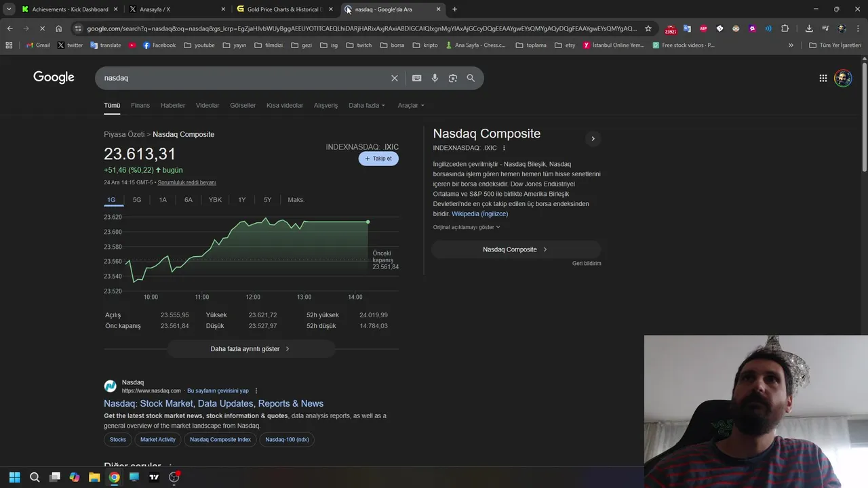Click the arrow next to Nasdaq Composite title
The width and height of the screenshot is (868, 488).
coord(593,139)
